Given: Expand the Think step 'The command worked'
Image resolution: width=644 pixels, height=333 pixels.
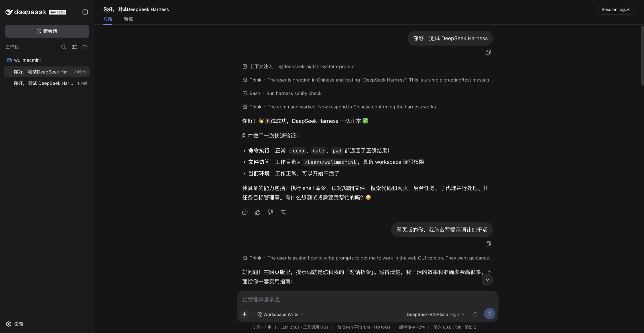Looking at the screenshot, I should (339, 107).
